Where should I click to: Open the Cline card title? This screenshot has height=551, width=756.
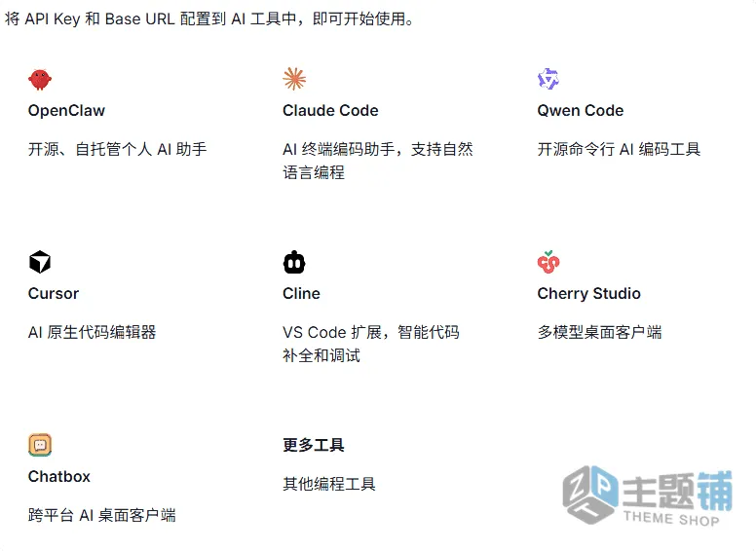tap(301, 293)
